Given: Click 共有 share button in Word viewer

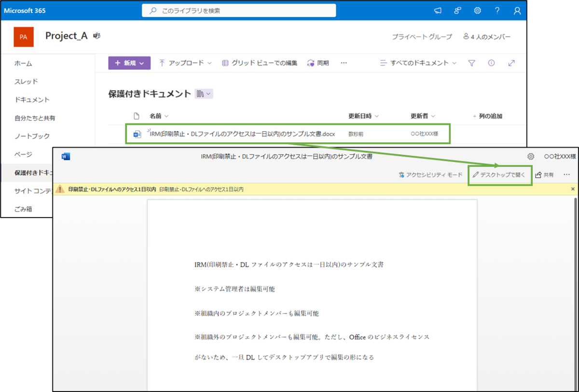Looking at the screenshot, I should [545, 175].
